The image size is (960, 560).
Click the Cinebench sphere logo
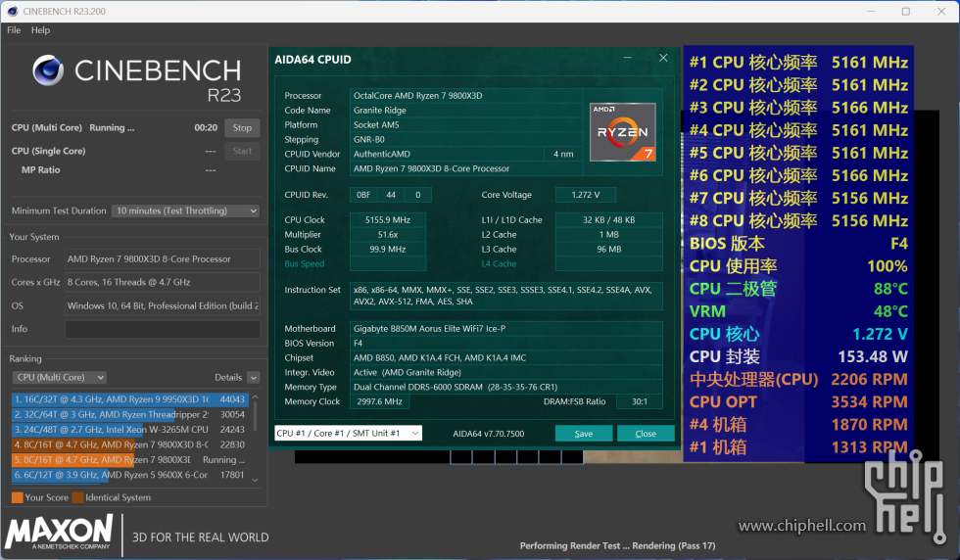pos(48,70)
